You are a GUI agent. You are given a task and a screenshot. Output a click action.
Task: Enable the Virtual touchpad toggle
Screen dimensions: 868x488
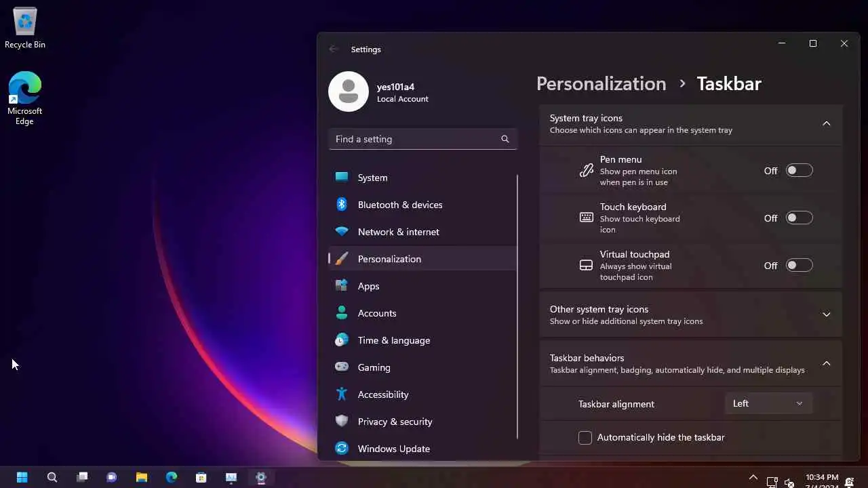click(x=799, y=265)
